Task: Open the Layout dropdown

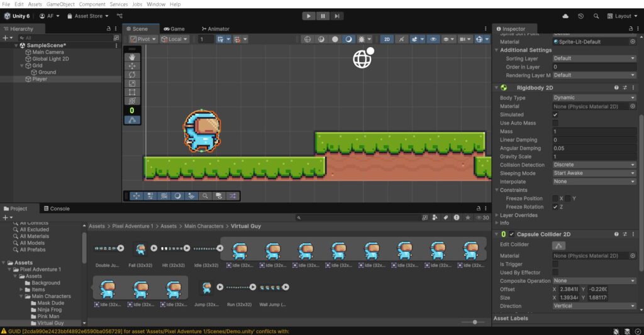Action: tap(623, 16)
